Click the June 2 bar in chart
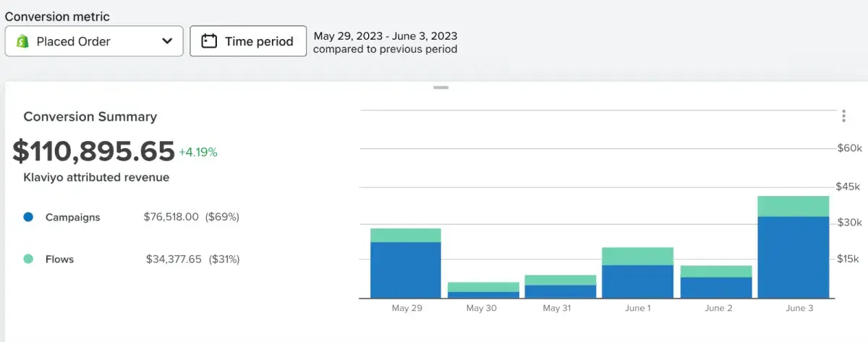The width and height of the screenshot is (868, 342). pyautogui.click(x=715, y=282)
